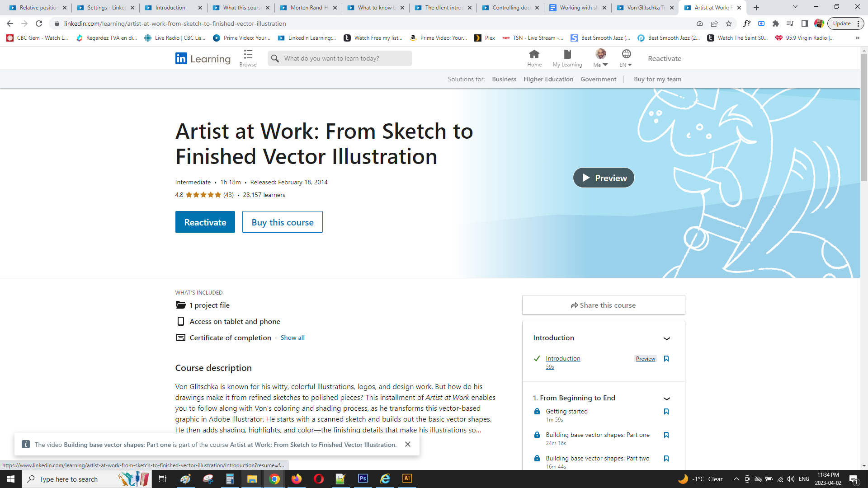Click the Buy this course button

point(282,222)
